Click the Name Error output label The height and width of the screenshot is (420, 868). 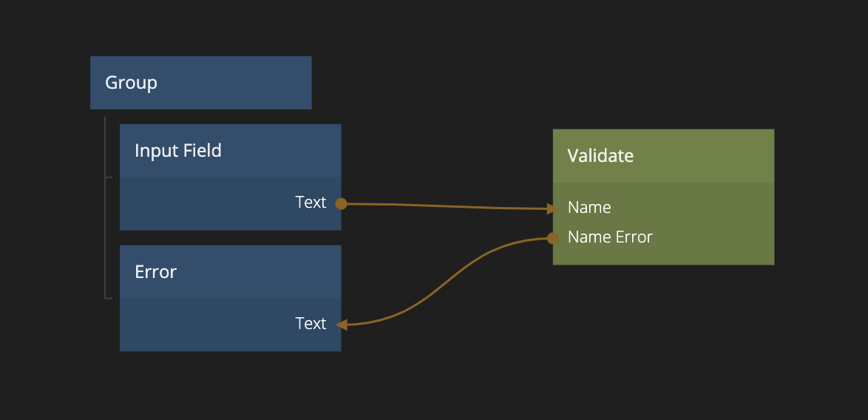610,237
